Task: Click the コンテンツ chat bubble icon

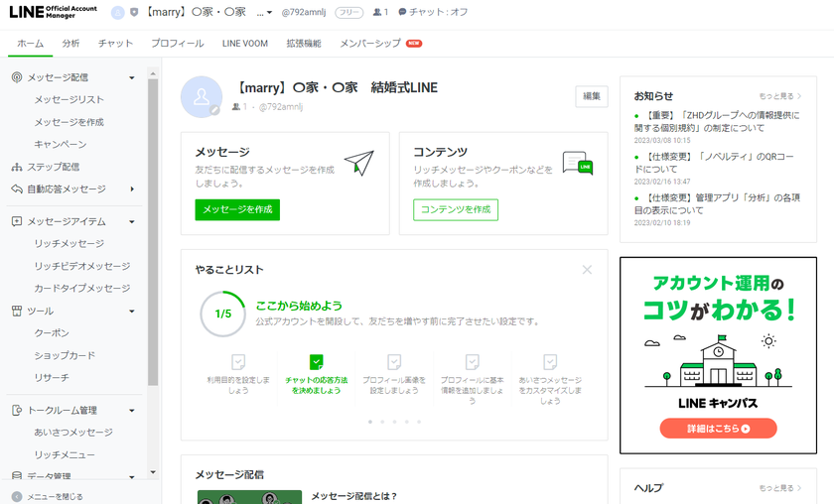Action: [x=578, y=164]
